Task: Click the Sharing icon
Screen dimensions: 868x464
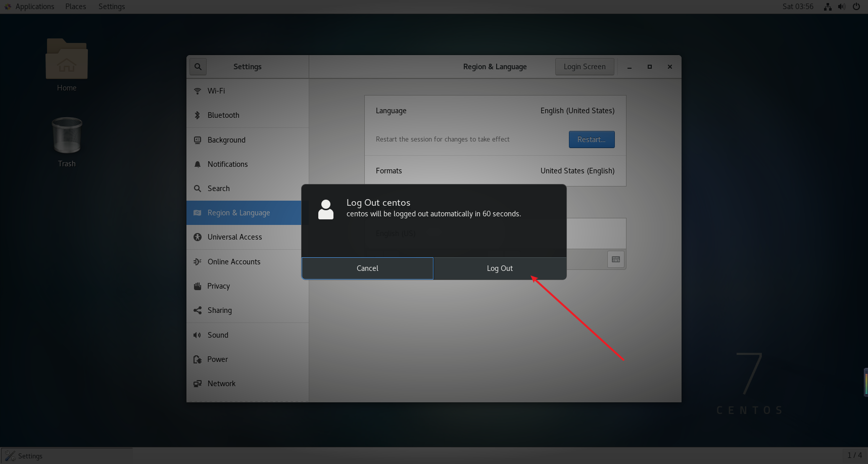Action: coord(198,310)
